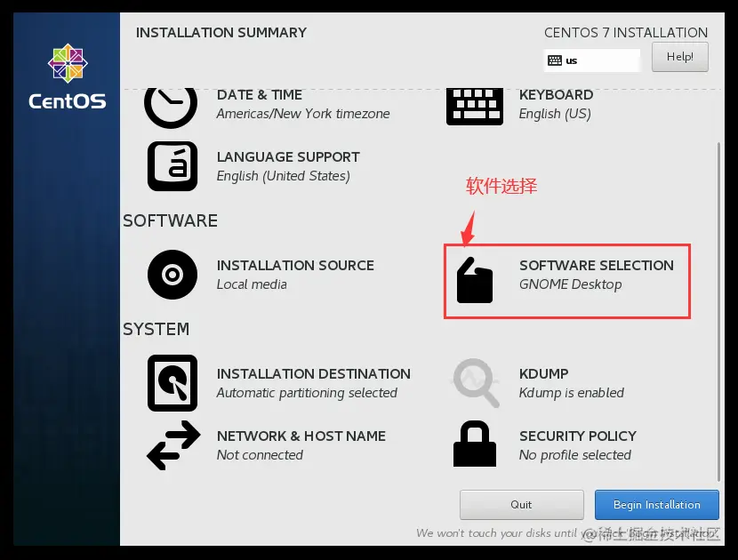Open INSTALLATION DESTINATION heading
The width and height of the screenshot is (738, 560).
pos(314,373)
